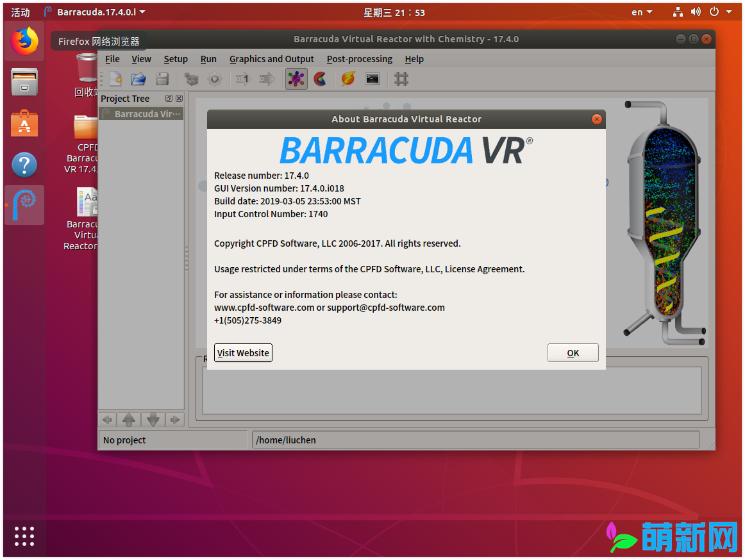Click the Visit Website button

pyautogui.click(x=243, y=352)
